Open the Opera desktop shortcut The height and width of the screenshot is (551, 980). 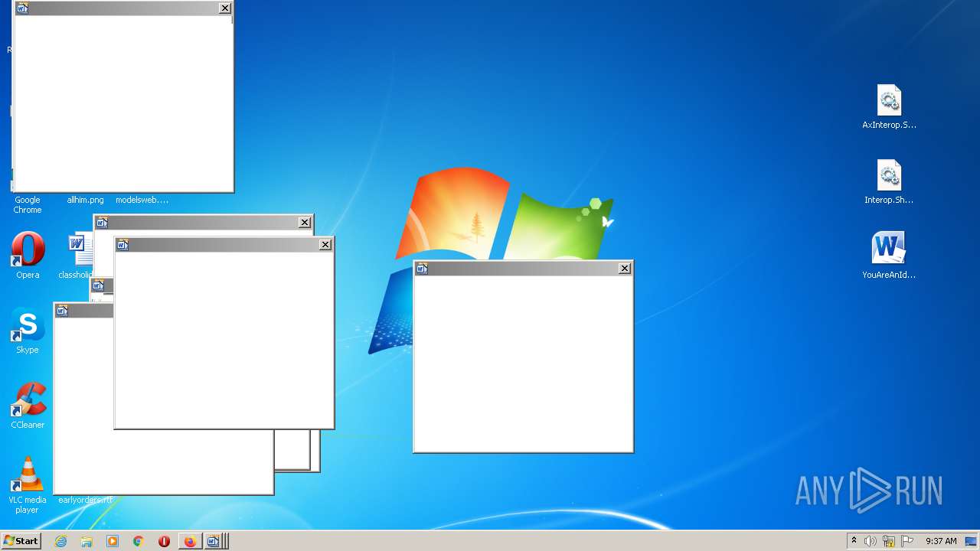pos(28,256)
